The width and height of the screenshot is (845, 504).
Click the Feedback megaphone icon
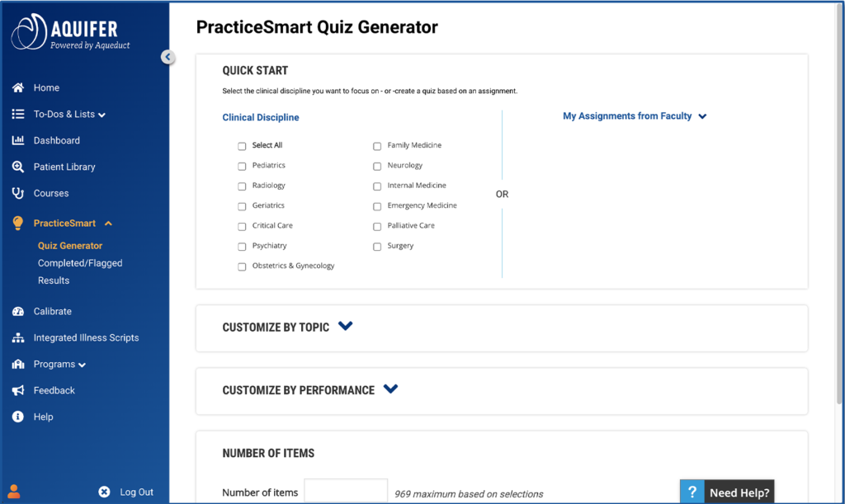pos(17,390)
